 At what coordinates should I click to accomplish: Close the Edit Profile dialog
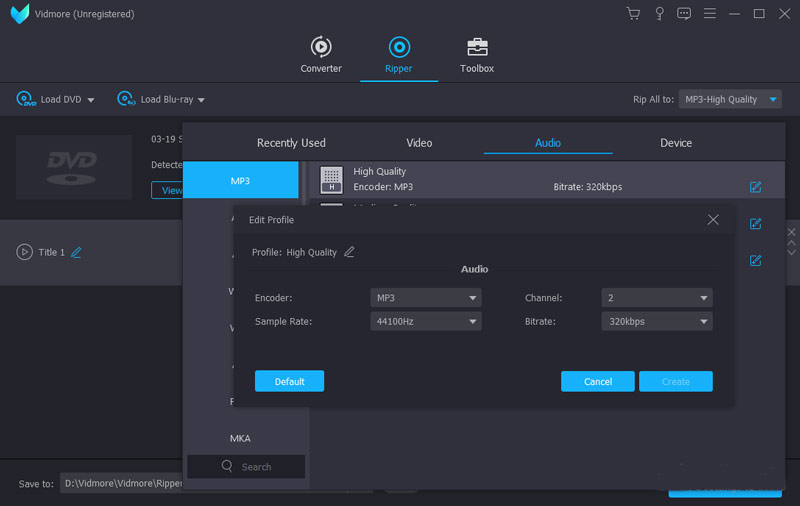pos(713,219)
